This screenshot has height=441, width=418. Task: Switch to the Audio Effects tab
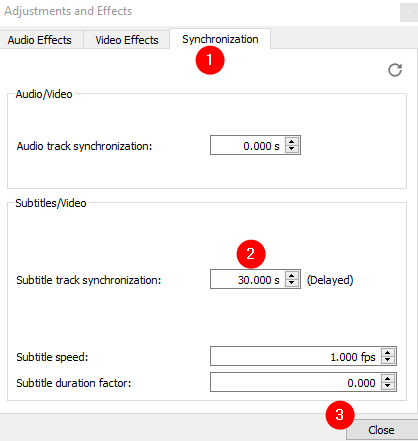(40, 40)
